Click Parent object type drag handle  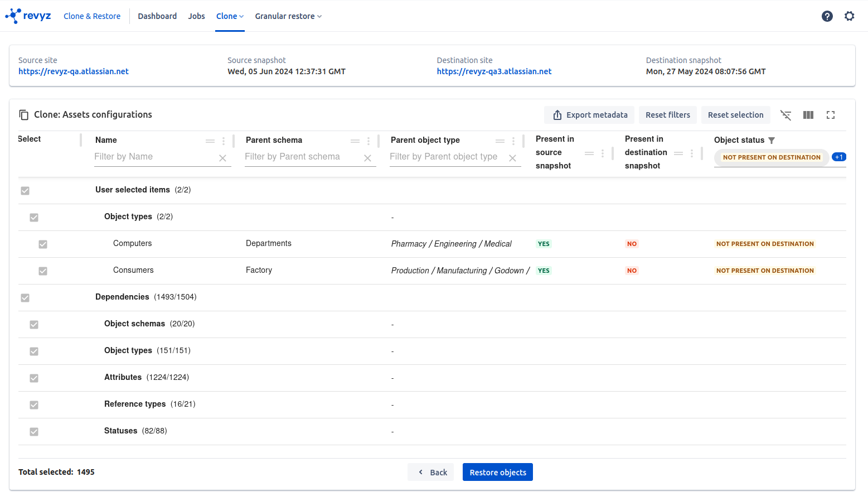tap(500, 141)
